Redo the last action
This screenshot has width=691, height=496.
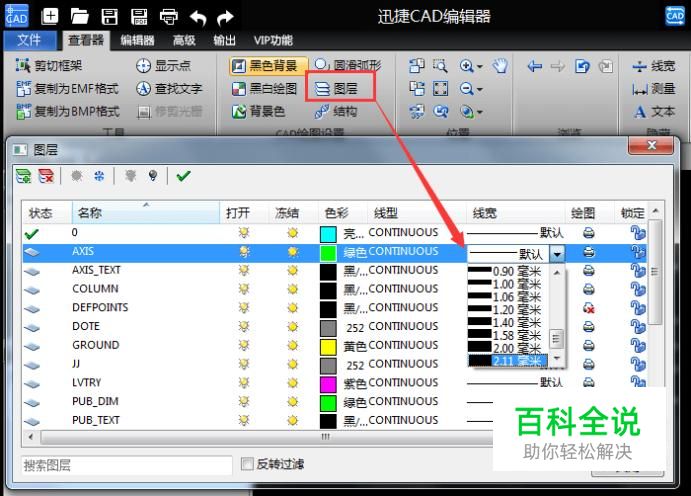(x=225, y=18)
